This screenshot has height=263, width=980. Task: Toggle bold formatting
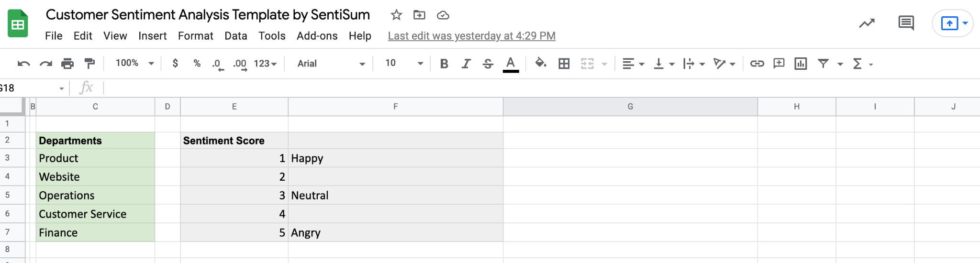tap(444, 64)
